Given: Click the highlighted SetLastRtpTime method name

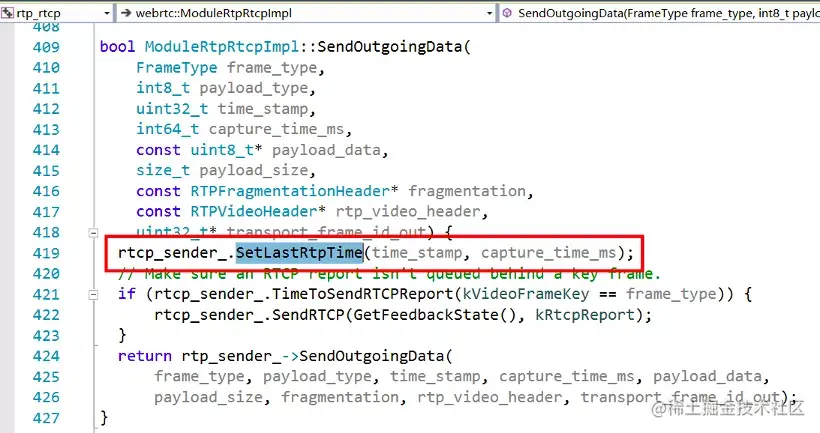Looking at the screenshot, I should pyautogui.click(x=299, y=253).
